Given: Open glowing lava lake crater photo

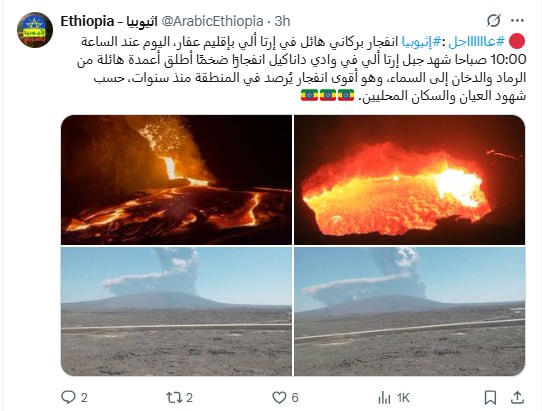Looking at the screenshot, I should (410, 180).
